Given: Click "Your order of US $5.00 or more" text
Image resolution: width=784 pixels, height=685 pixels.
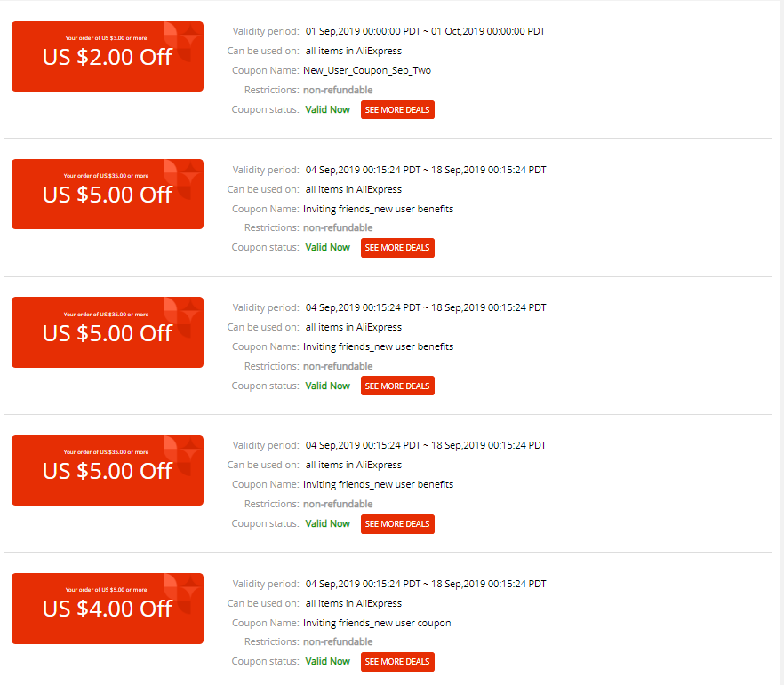Looking at the screenshot, I should pos(106,590).
